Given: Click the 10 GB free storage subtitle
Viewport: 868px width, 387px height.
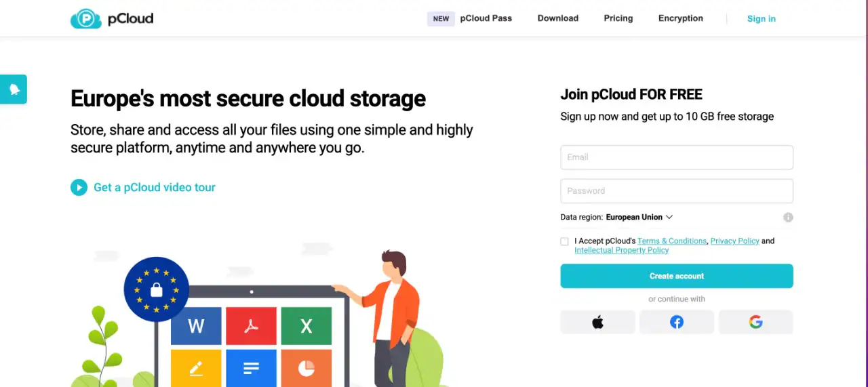Looking at the screenshot, I should point(667,117).
